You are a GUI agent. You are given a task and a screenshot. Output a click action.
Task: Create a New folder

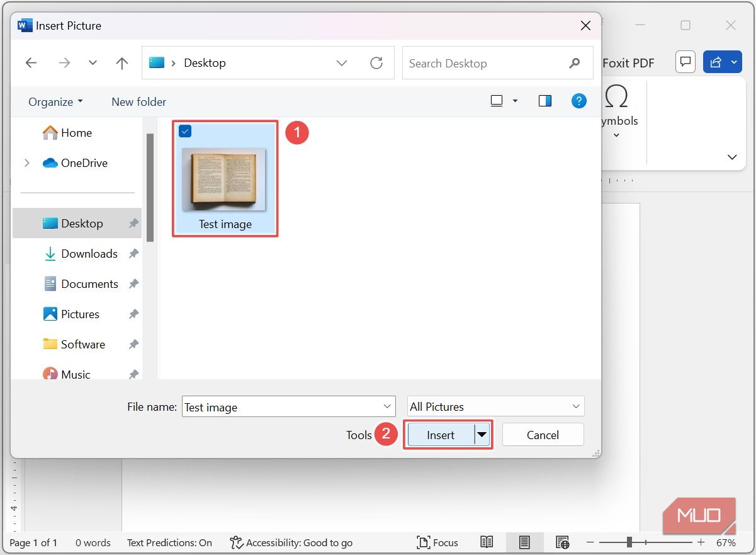pos(138,101)
